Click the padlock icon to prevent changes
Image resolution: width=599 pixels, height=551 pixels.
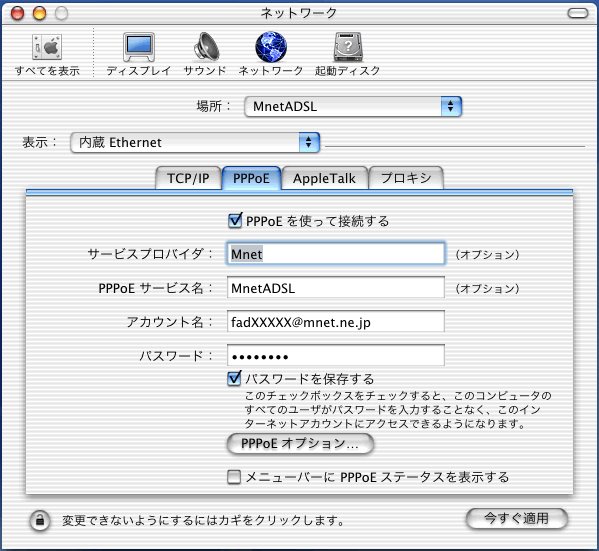click(x=40, y=520)
